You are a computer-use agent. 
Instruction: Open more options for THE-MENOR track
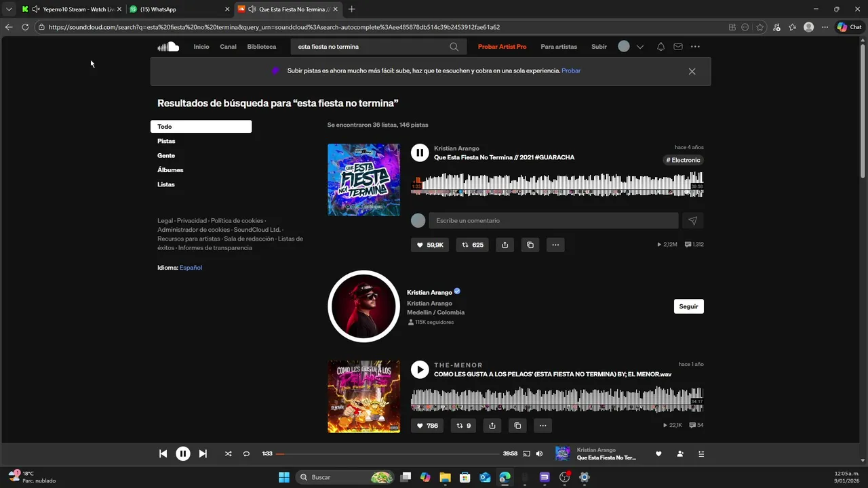click(542, 426)
